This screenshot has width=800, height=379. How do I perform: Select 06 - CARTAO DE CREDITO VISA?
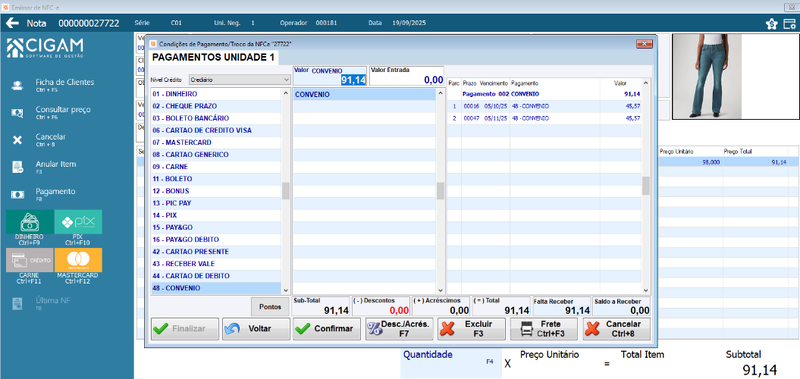click(x=216, y=131)
